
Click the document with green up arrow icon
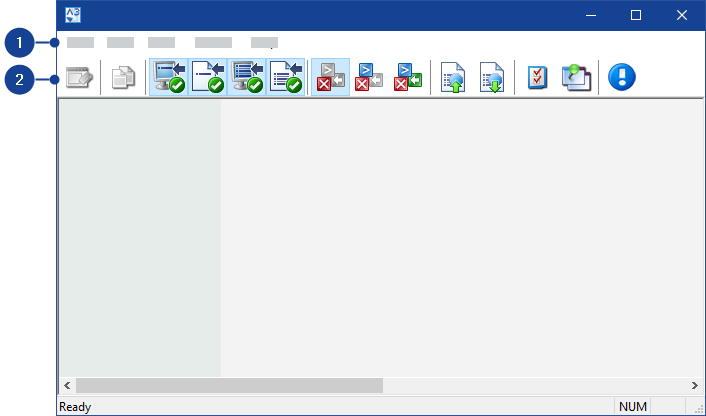[454, 78]
